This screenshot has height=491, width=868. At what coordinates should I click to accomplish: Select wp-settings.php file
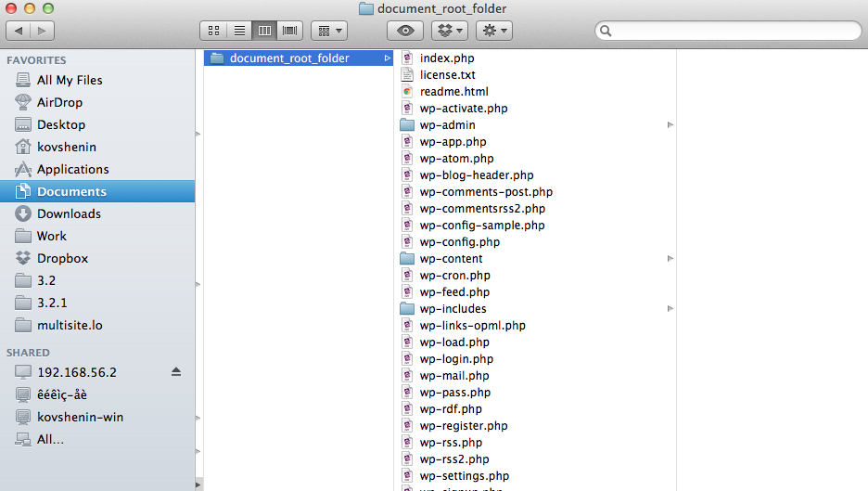pos(535,475)
